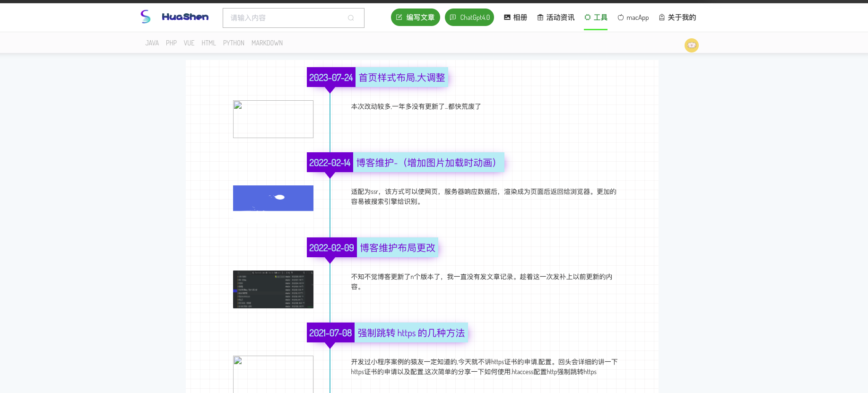Select the MARKDOWN category
Viewport: 868px width, 393px height.
point(267,43)
